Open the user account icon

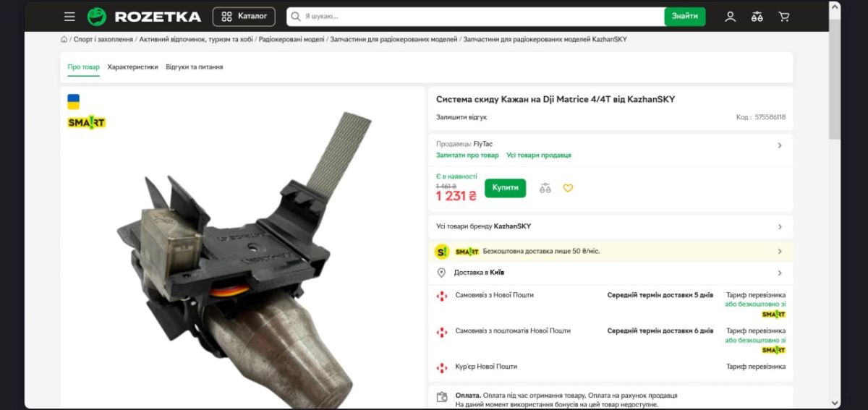pyautogui.click(x=731, y=17)
